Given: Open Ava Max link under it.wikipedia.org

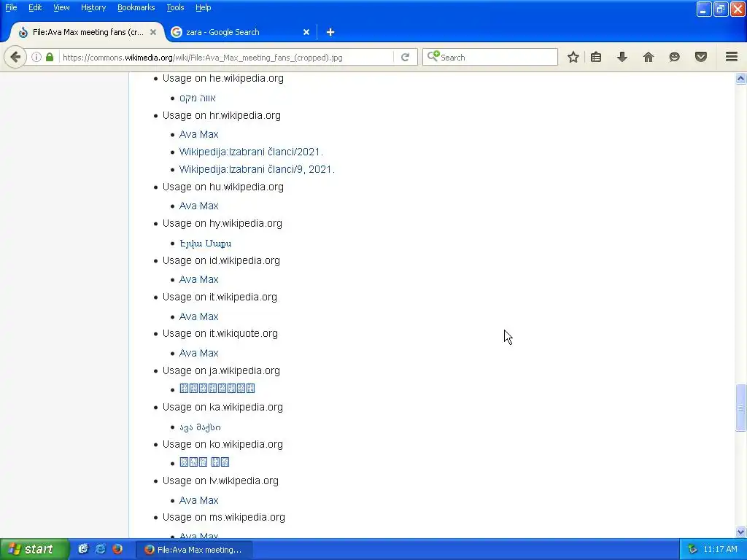Looking at the screenshot, I should click(x=198, y=316).
